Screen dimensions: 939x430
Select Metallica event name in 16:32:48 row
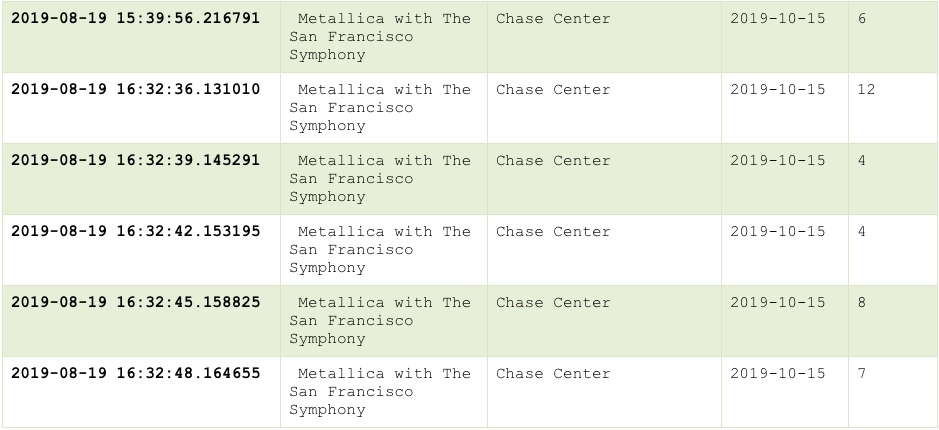(x=380, y=392)
